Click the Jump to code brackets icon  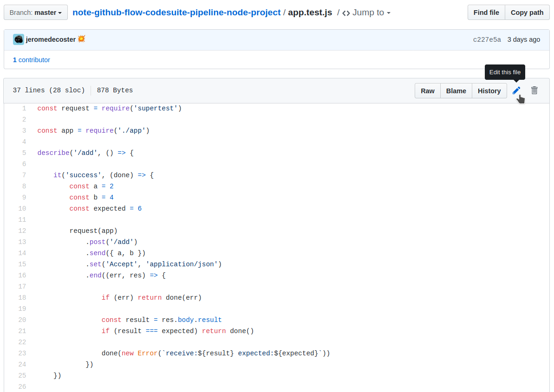[x=346, y=13]
